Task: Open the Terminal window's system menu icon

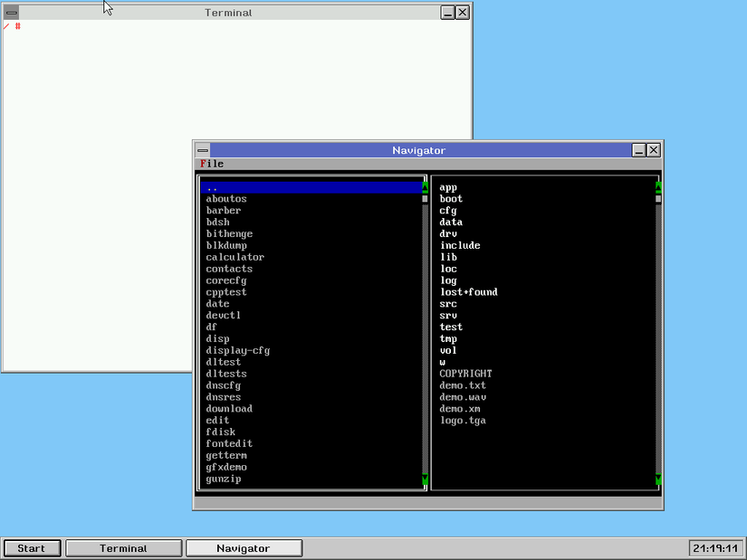Action: click(11, 12)
